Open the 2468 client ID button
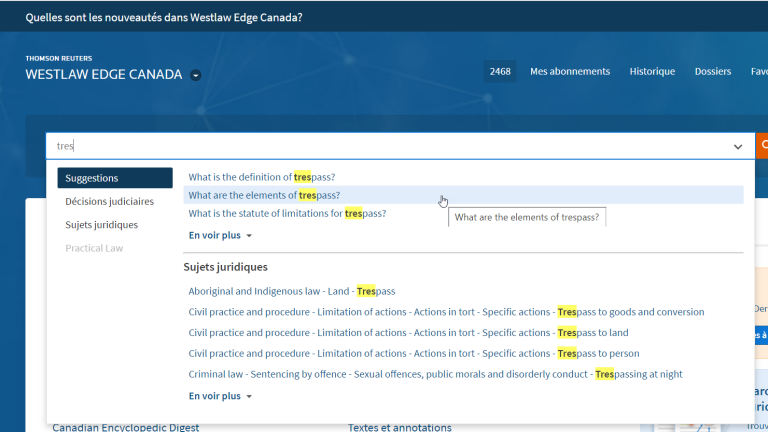This screenshot has height=432, width=768. tap(500, 72)
